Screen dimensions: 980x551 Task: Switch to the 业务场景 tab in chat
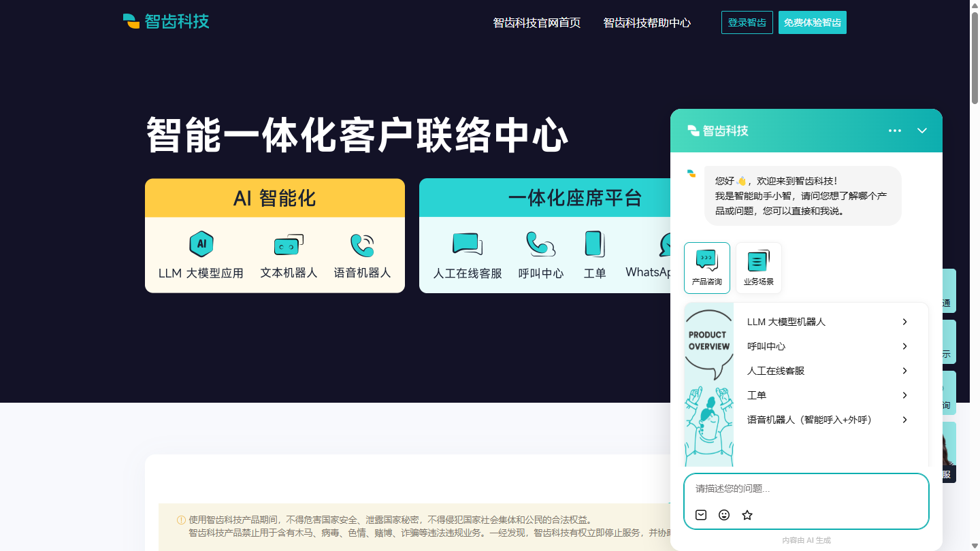point(759,268)
